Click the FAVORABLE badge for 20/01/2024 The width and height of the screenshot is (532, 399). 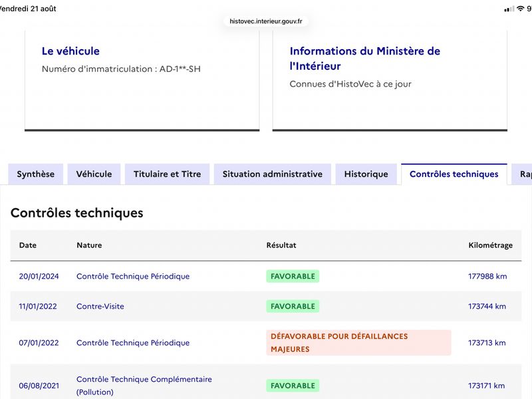coord(293,276)
